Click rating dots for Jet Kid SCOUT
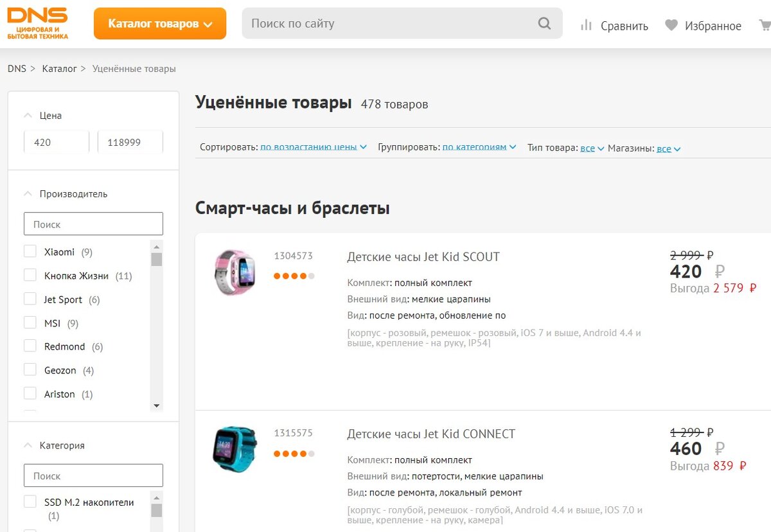This screenshot has width=771, height=532. 294,276
